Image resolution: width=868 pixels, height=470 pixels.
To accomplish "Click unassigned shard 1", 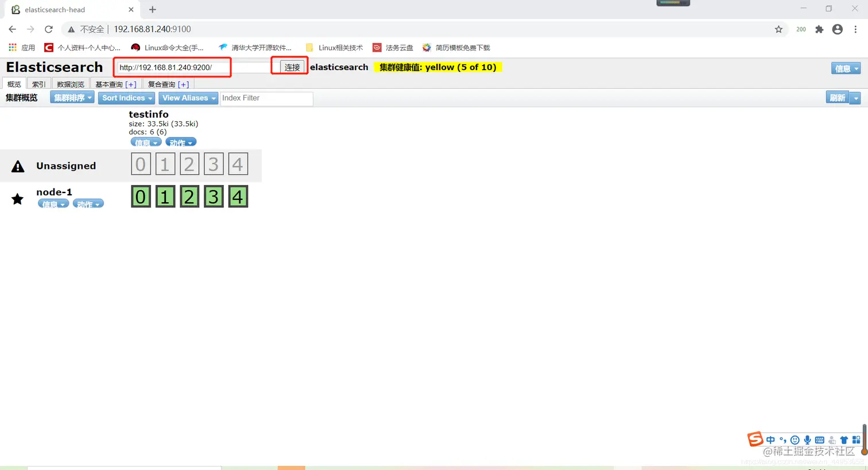I will pyautogui.click(x=165, y=164).
